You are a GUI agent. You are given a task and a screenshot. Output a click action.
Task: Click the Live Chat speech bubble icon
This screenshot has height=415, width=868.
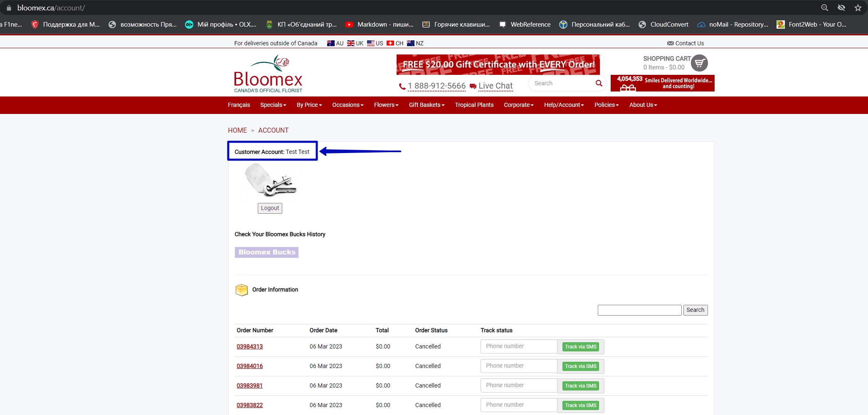point(473,86)
